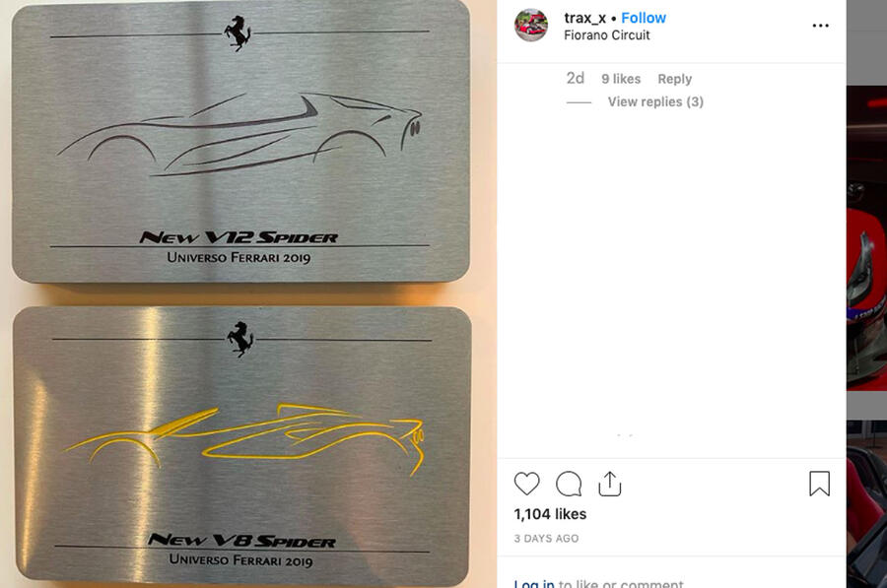Reply to the 2d-old comment
The image size is (887, 588).
point(674,79)
